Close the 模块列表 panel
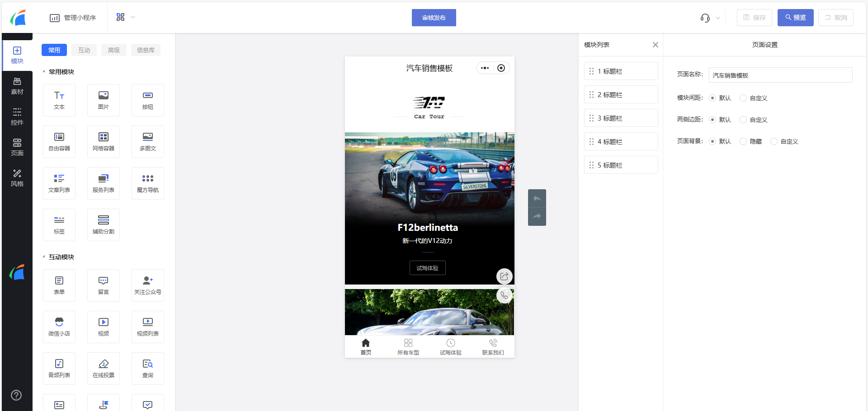868x411 pixels. tap(656, 45)
